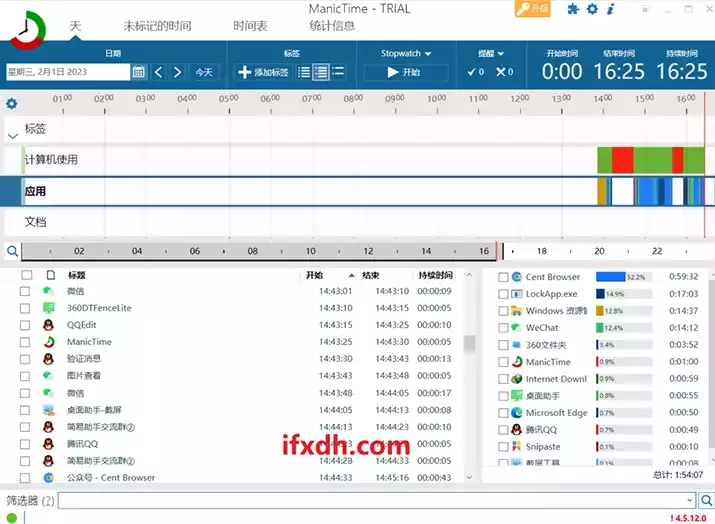This screenshot has width=715, height=524.
Task: Click the activity list scroll-up arrow
Action: (x=469, y=275)
